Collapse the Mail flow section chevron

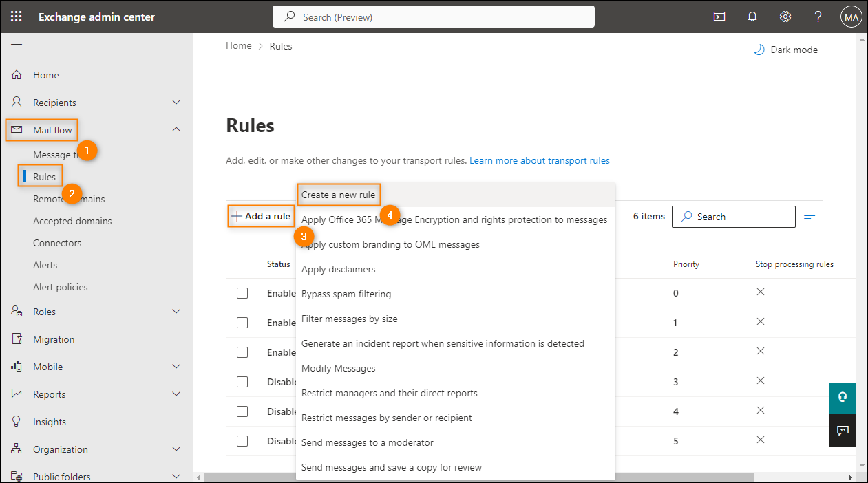tap(176, 129)
